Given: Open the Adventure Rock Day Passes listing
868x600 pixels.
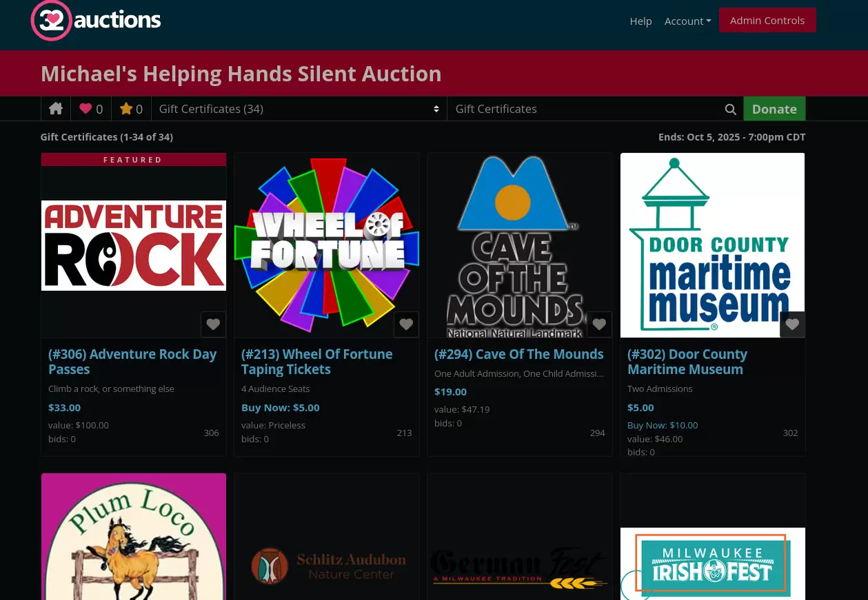Looking at the screenshot, I should 132,361.
